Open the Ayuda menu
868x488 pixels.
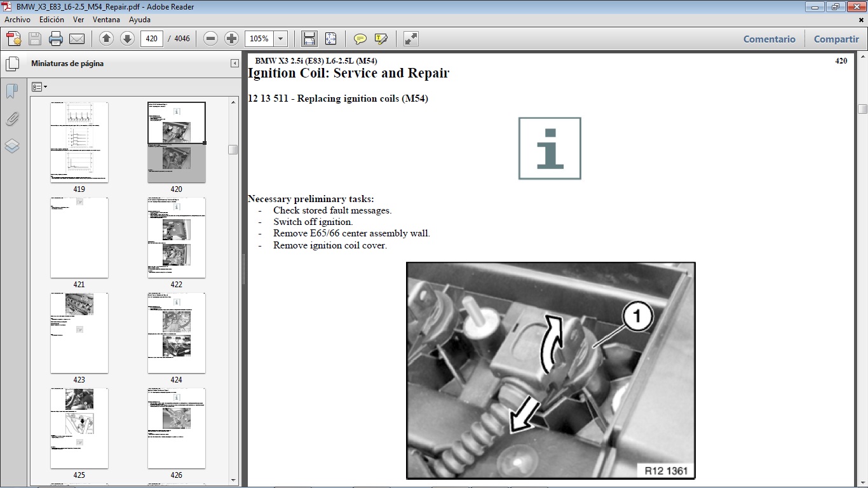pos(140,20)
